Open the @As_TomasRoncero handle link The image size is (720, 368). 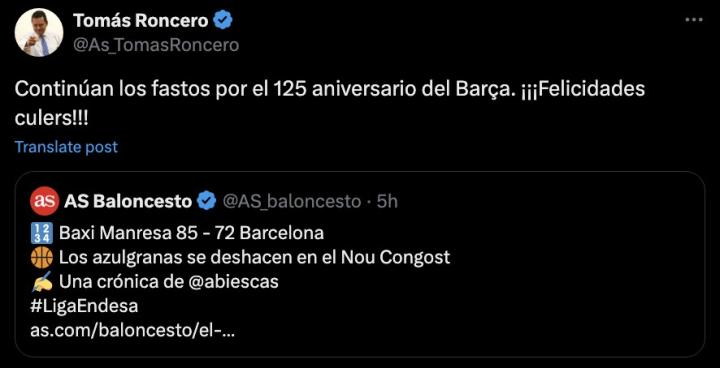[x=156, y=45]
